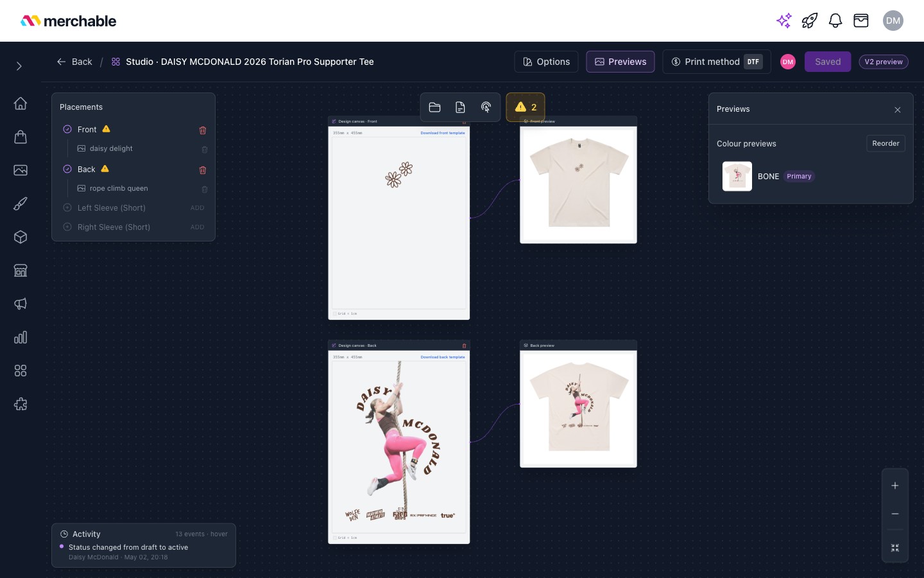924x578 pixels.
Task: Open the 3D box products sidebar icon
Action: 21,237
